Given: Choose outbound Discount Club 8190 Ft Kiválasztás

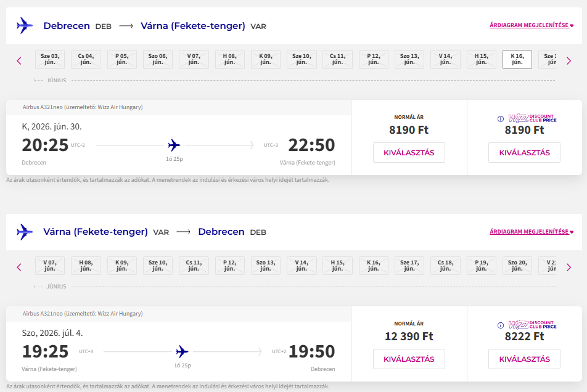Looking at the screenshot, I should point(524,152).
